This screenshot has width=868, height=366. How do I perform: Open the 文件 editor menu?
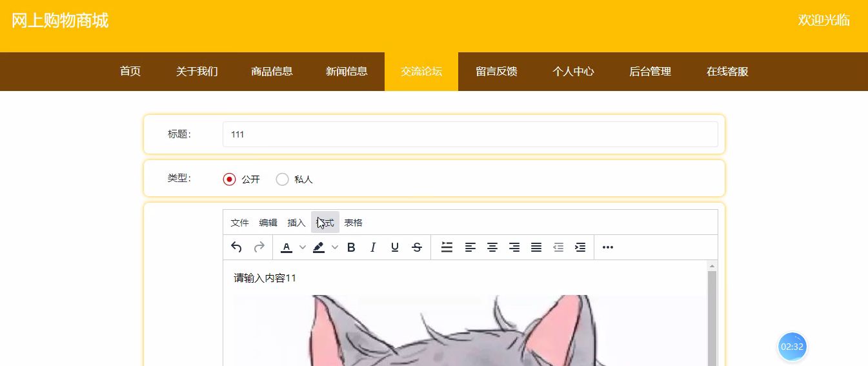[x=240, y=223]
